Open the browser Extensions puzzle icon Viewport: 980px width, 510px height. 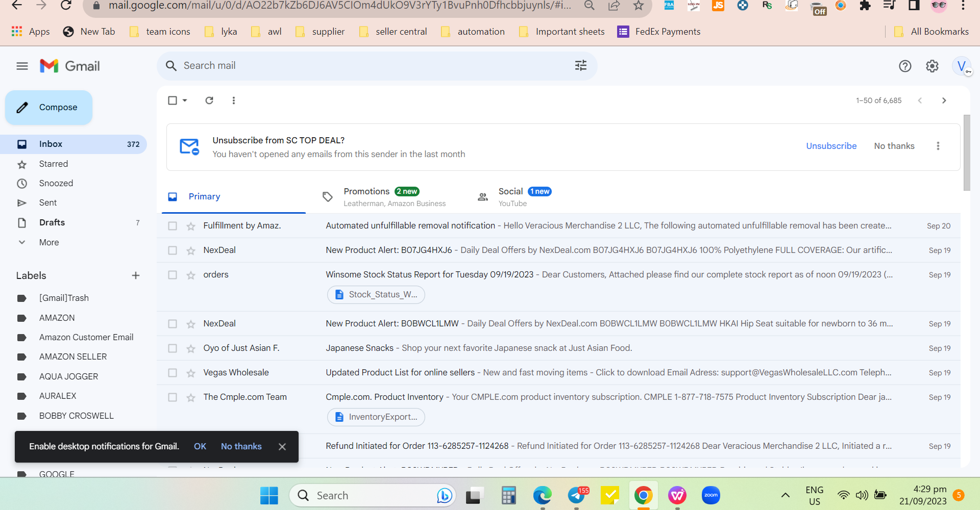(x=865, y=6)
